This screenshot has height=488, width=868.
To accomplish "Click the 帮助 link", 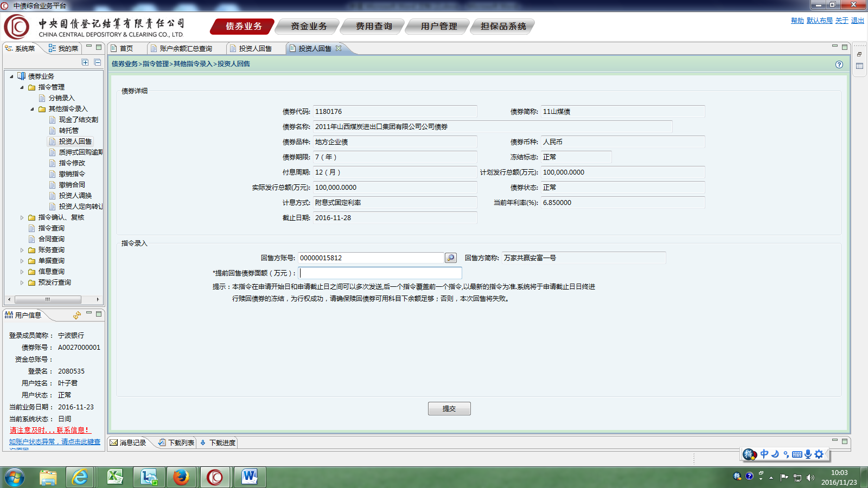I will 797,21.
